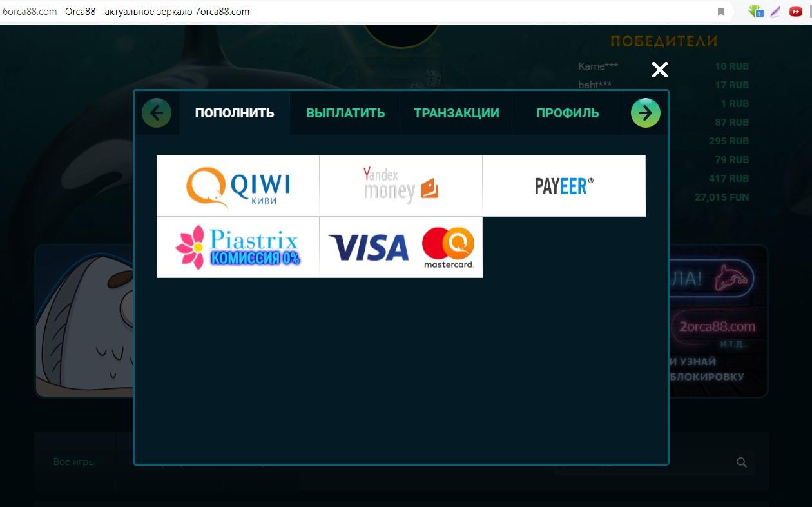Choose Visa / Mastercard payment

(401, 247)
